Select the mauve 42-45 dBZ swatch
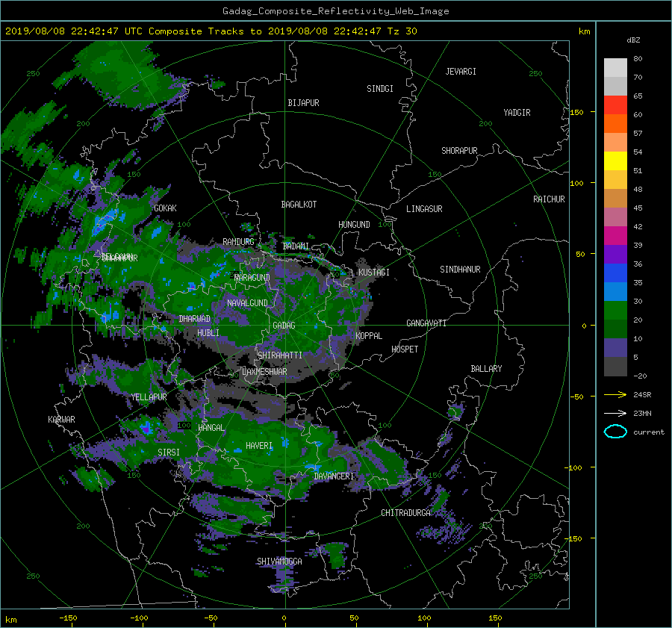The height and width of the screenshot is (628, 672). [x=615, y=217]
